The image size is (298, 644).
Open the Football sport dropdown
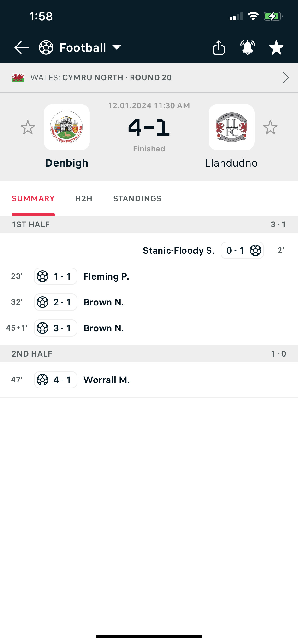tap(117, 47)
